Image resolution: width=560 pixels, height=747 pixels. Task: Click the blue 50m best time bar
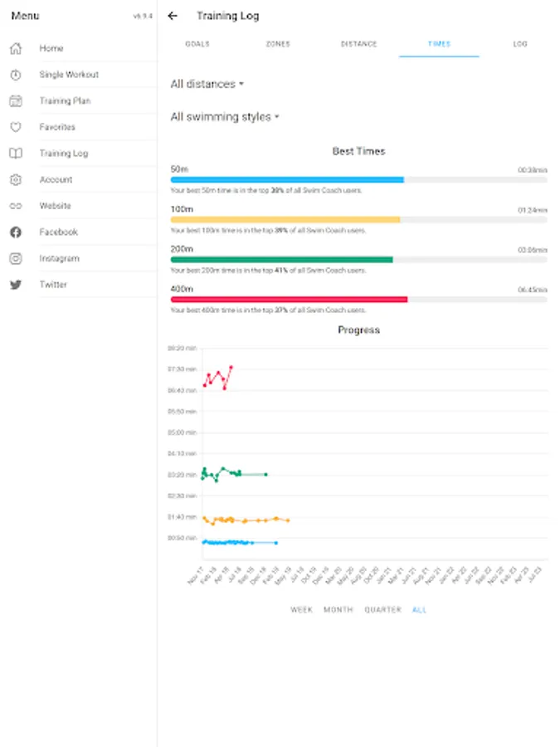pos(287,179)
